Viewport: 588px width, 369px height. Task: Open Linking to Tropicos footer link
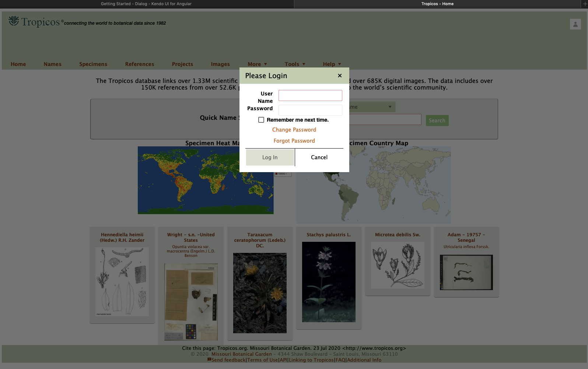click(311, 360)
